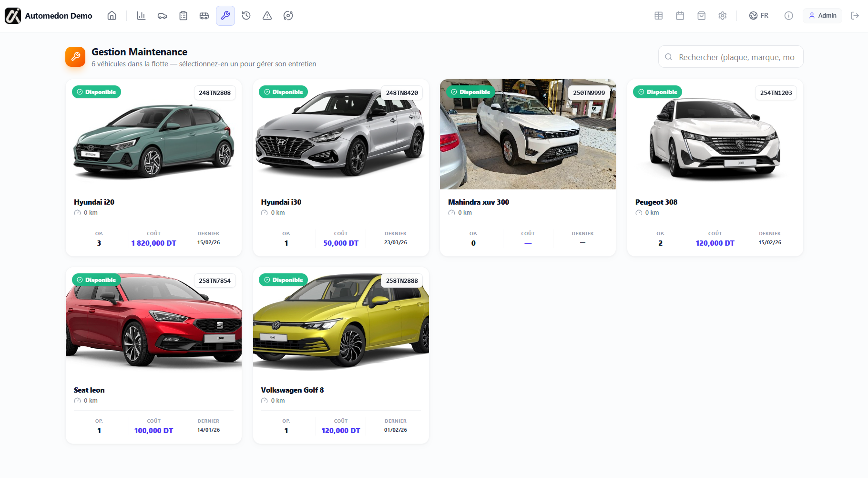Screen dimensions: 868x478
Task: Open the alerts warning triangle icon
Action: pyautogui.click(x=267, y=16)
